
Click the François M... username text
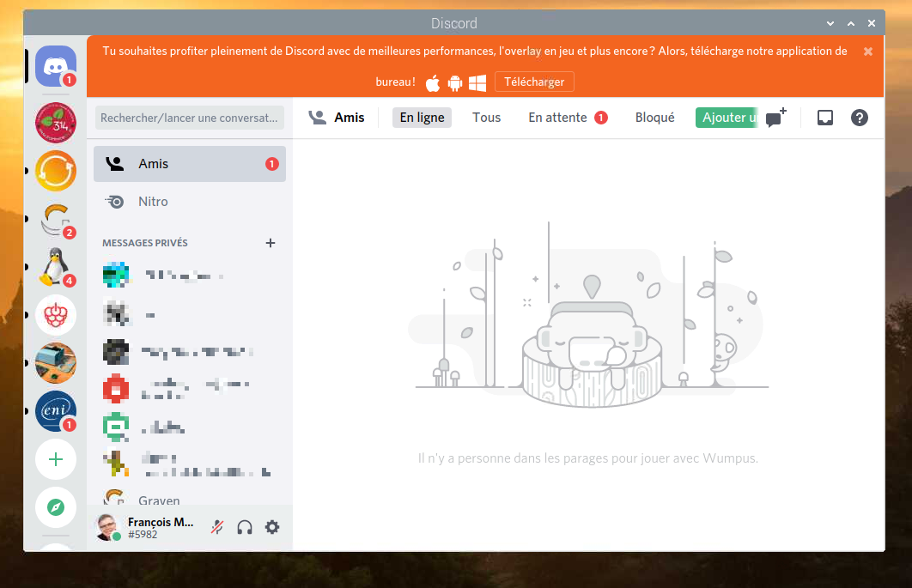tap(161, 522)
